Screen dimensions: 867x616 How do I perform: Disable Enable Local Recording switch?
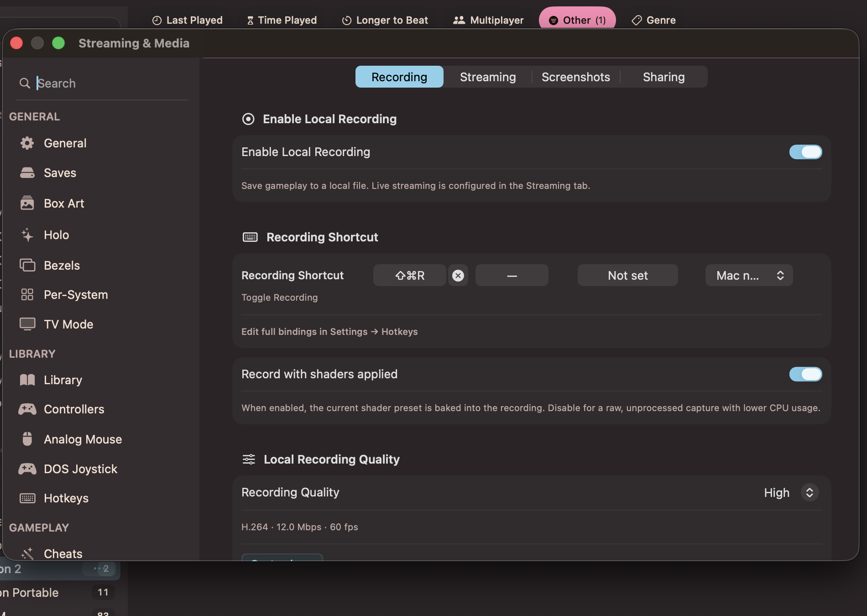(806, 152)
